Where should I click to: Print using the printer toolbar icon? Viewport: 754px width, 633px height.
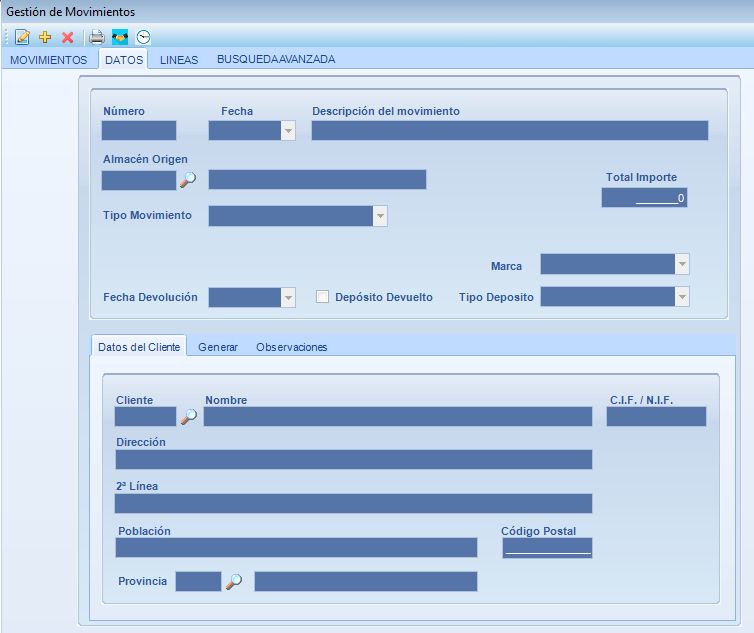[97, 37]
